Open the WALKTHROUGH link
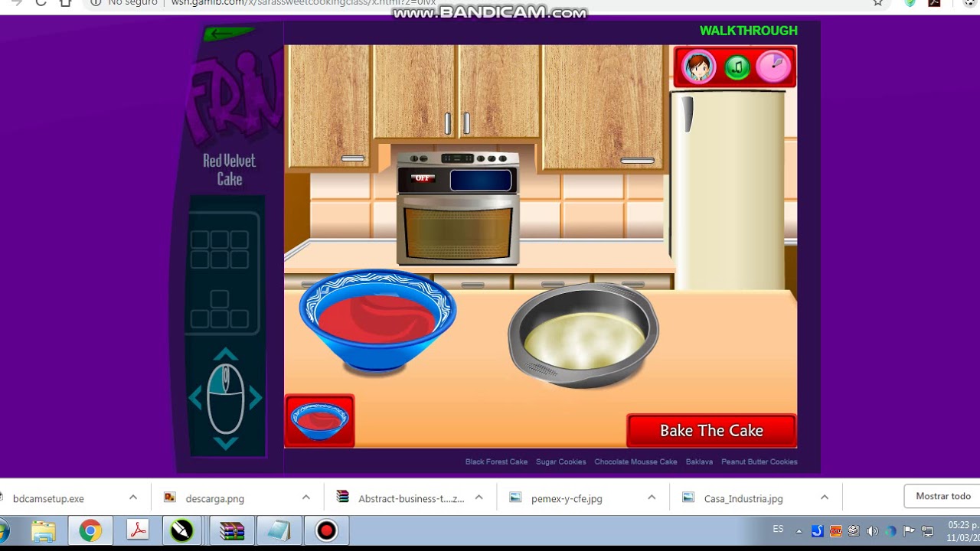This screenshot has width=980, height=551. (748, 31)
